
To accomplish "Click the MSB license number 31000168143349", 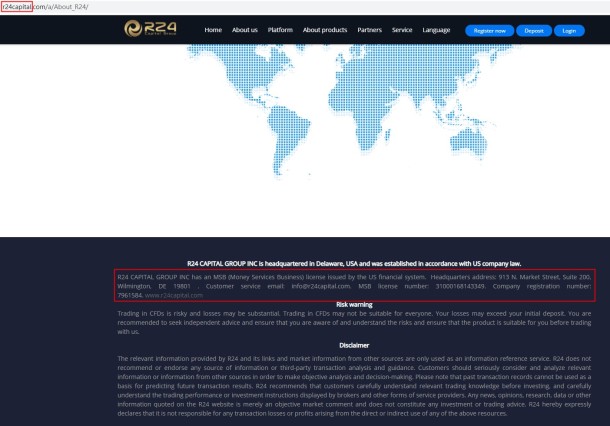I will click(460, 286).
